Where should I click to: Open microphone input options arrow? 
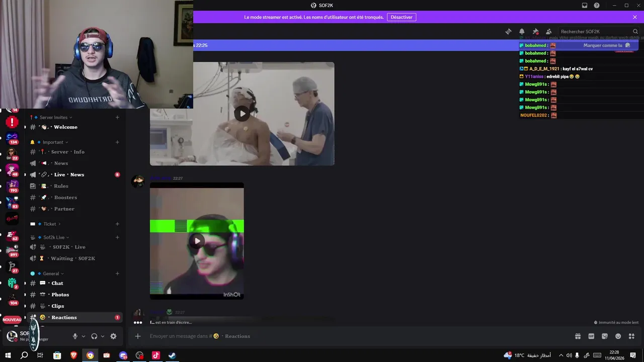tap(84, 336)
